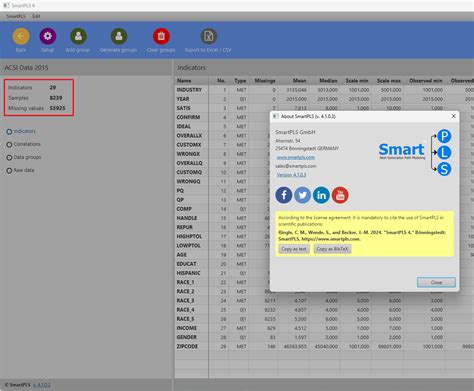Open the SmartPLS menu
The height and width of the screenshot is (391, 474).
(x=16, y=16)
